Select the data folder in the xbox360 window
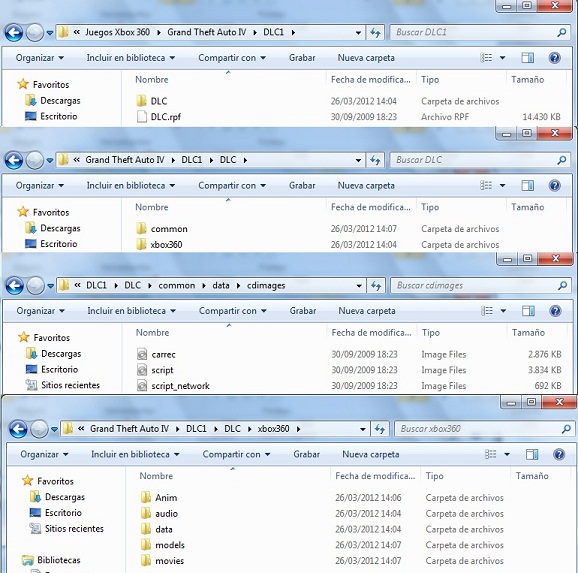This screenshot has width=578, height=573. pos(164,529)
